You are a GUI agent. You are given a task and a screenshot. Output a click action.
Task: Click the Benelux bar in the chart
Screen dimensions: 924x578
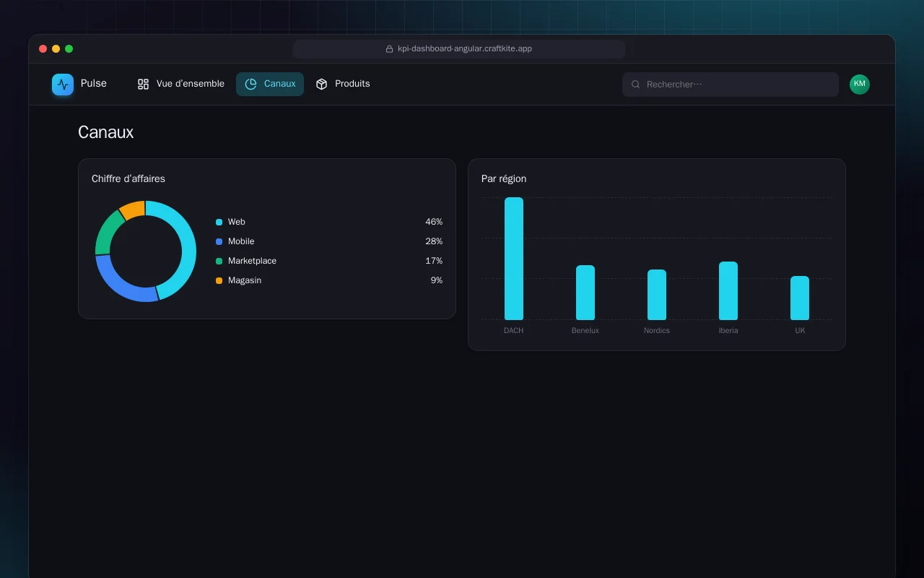pos(585,293)
